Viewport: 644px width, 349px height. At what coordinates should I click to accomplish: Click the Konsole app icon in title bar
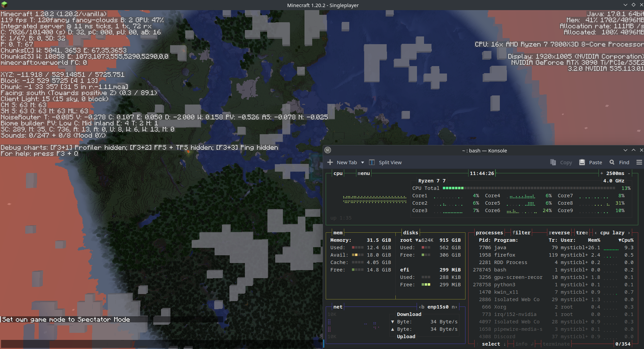pos(328,150)
